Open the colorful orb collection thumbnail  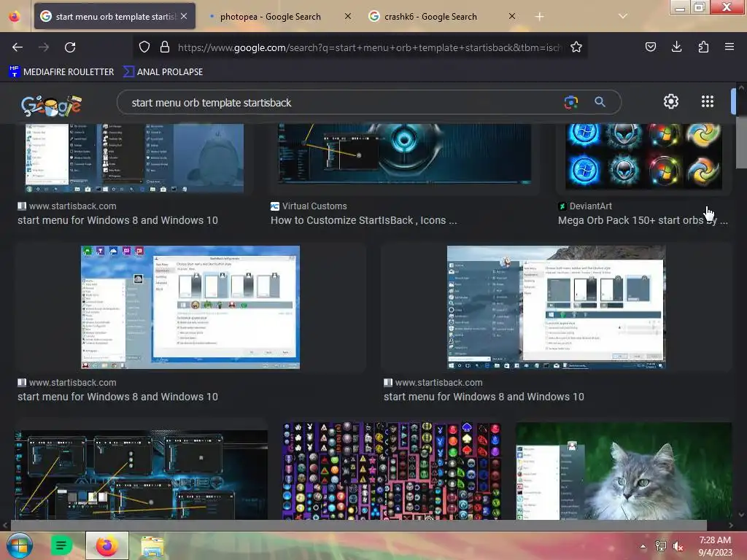coord(392,470)
